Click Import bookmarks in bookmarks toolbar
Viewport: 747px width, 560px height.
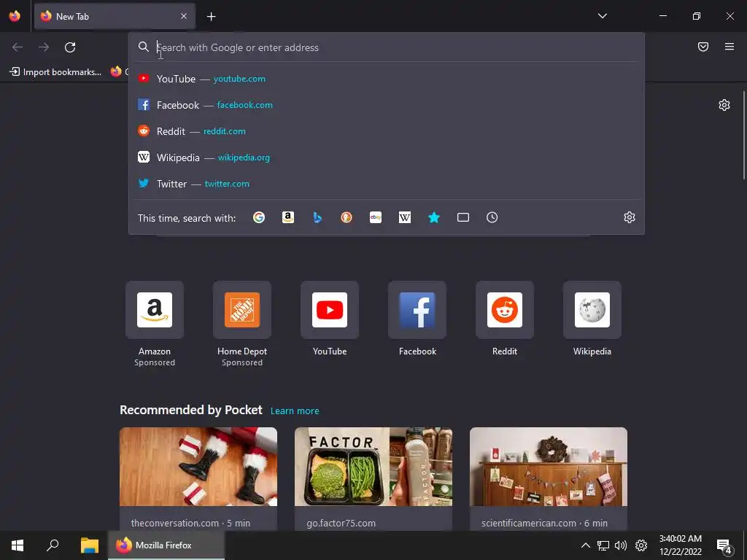point(55,72)
